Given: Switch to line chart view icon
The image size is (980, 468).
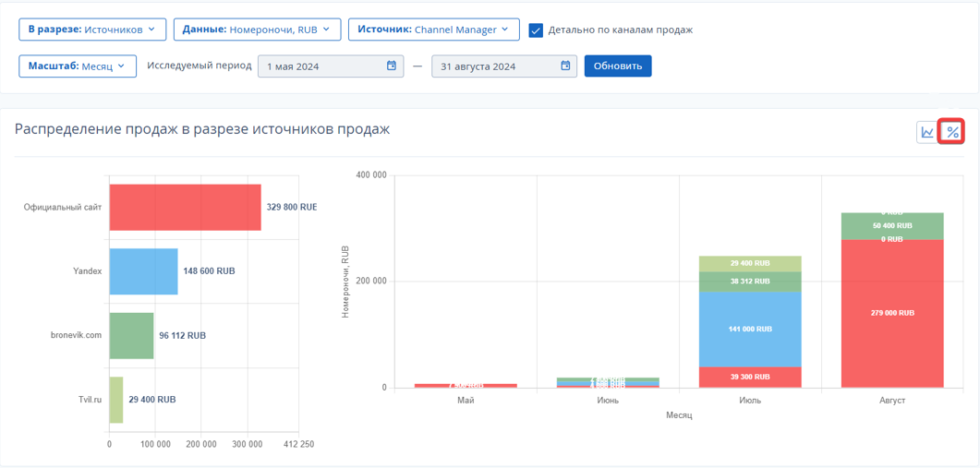Looking at the screenshot, I should (x=927, y=132).
